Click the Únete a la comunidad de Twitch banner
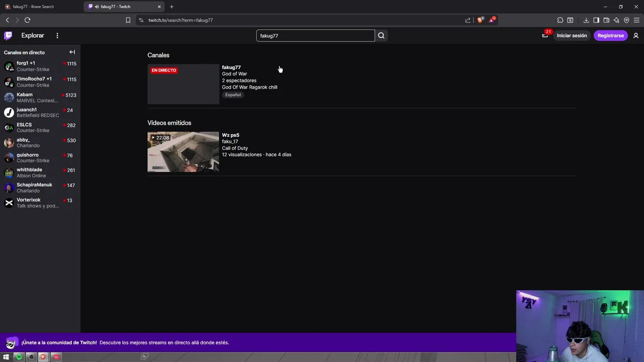The width and height of the screenshot is (644, 362). 258,342
